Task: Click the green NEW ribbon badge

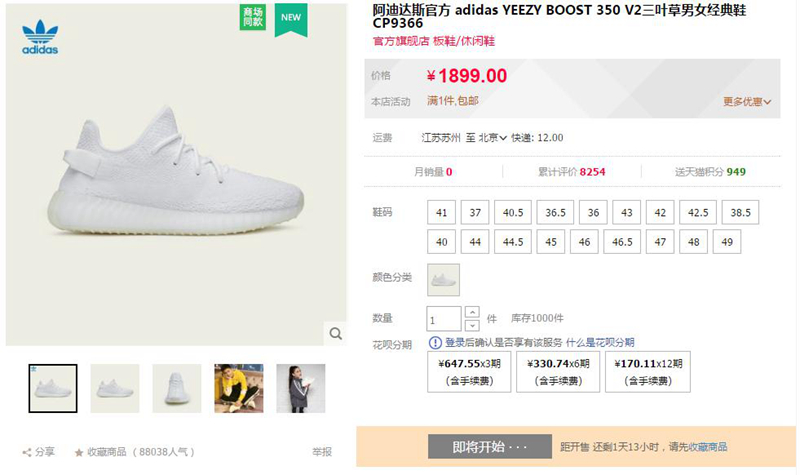Action: coord(291,19)
